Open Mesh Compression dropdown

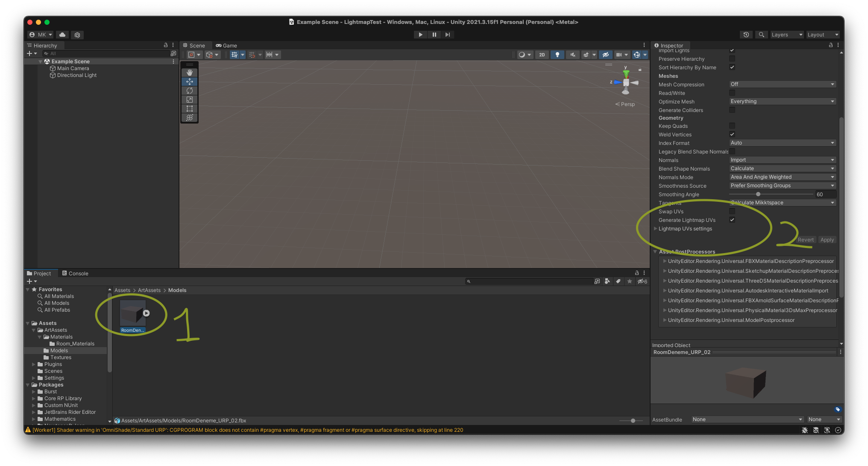781,84
